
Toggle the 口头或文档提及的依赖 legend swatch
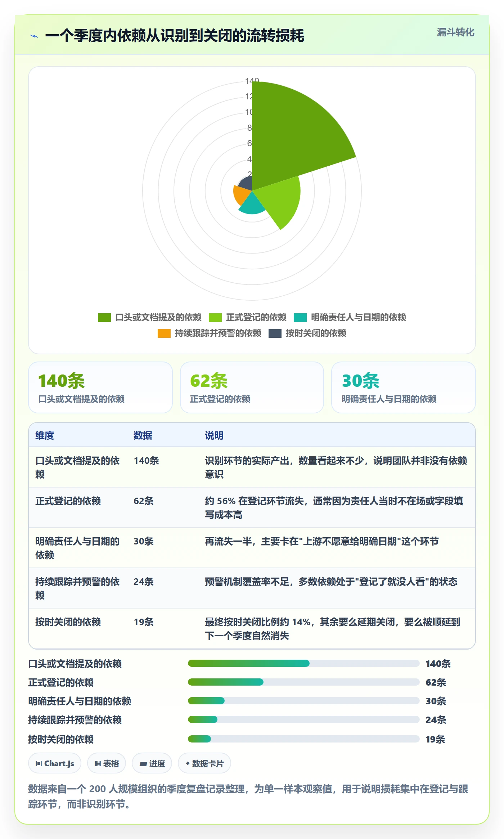104,317
